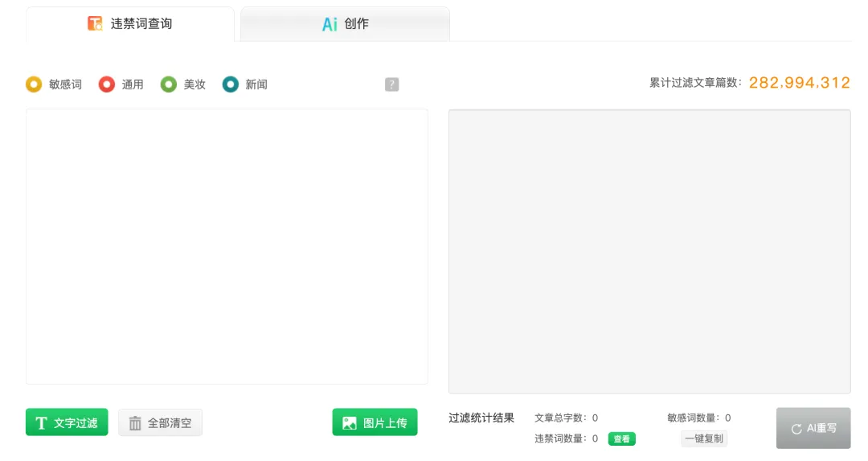Click the gray question mark help icon
Image resolution: width=868 pixels, height=461 pixels.
coord(392,84)
